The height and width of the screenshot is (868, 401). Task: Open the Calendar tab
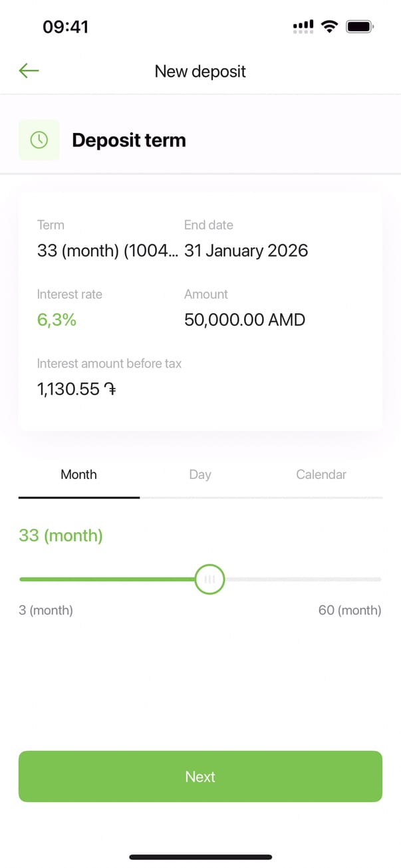click(321, 475)
